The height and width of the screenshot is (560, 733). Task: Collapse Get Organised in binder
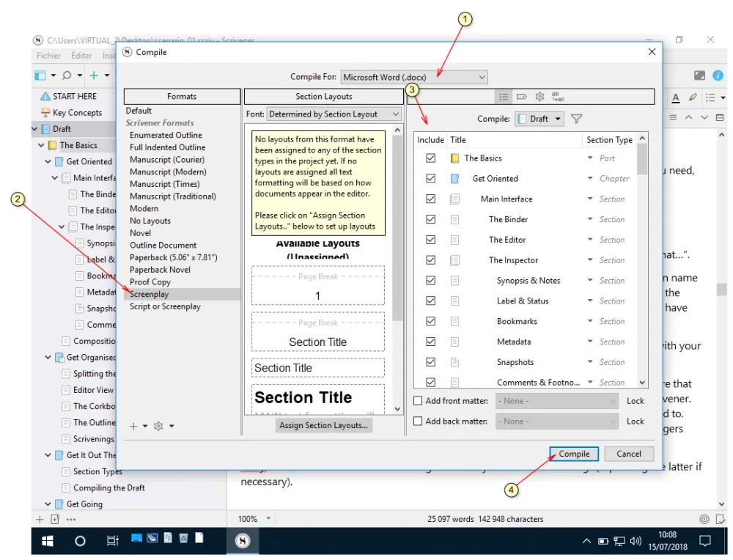click(48, 358)
